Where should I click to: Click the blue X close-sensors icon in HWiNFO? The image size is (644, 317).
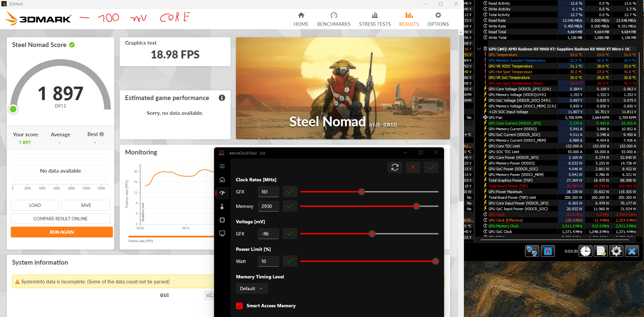click(632, 251)
